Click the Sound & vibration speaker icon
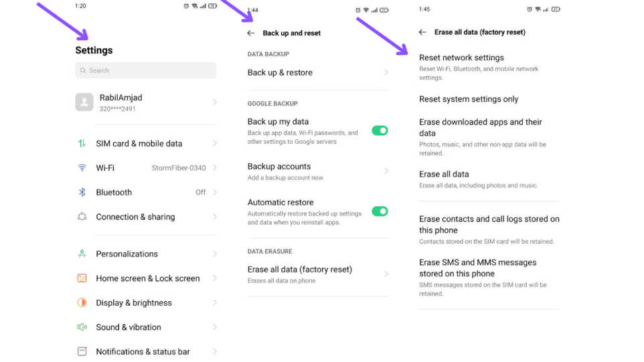 [82, 327]
